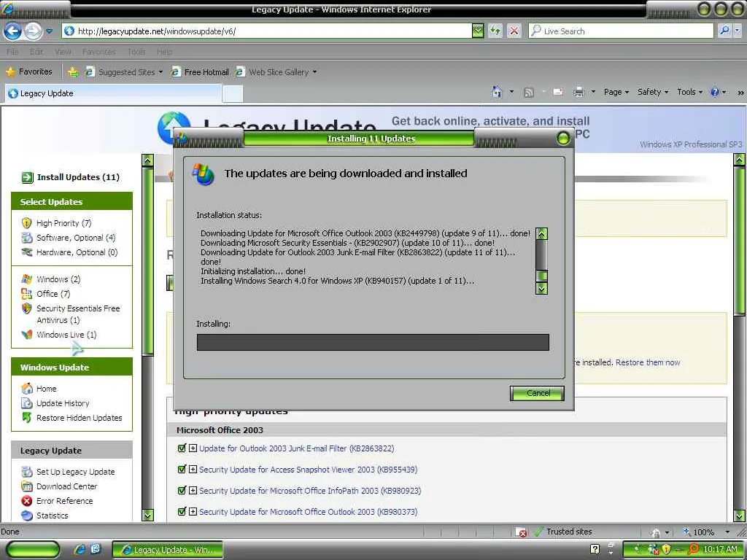Open the Edit menu
The image size is (747, 560).
click(36, 52)
